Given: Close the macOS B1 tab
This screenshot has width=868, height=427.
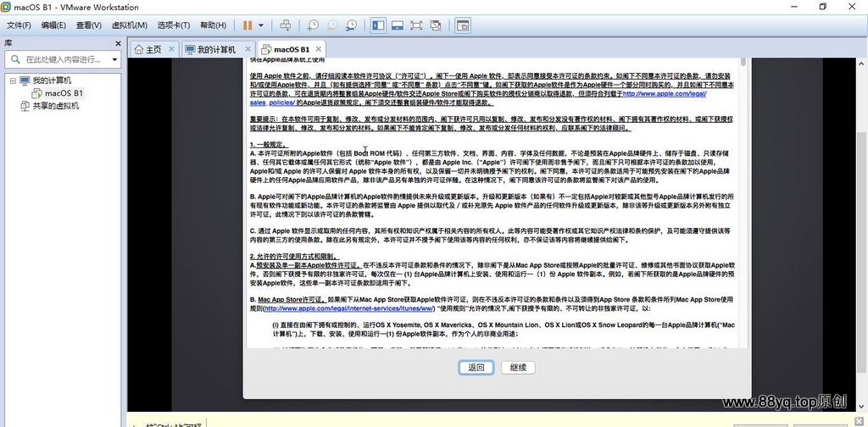Looking at the screenshot, I should click(318, 49).
